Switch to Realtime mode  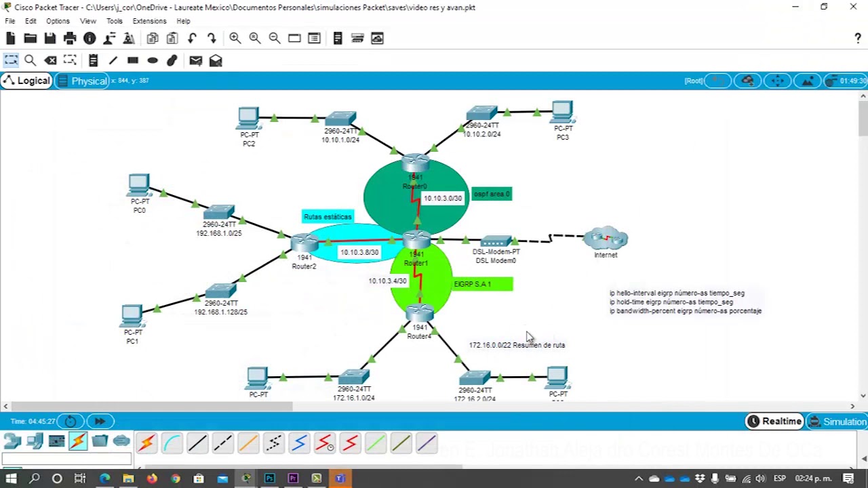[x=774, y=422]
